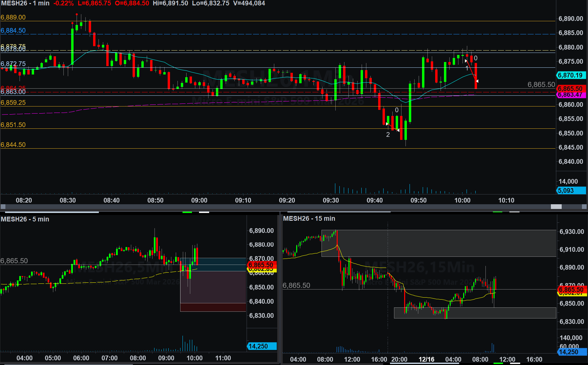Click the scrollbar left arrow under 1 min chart
Viewport: 588px width, 365px height.
click(x=3, y=207)
